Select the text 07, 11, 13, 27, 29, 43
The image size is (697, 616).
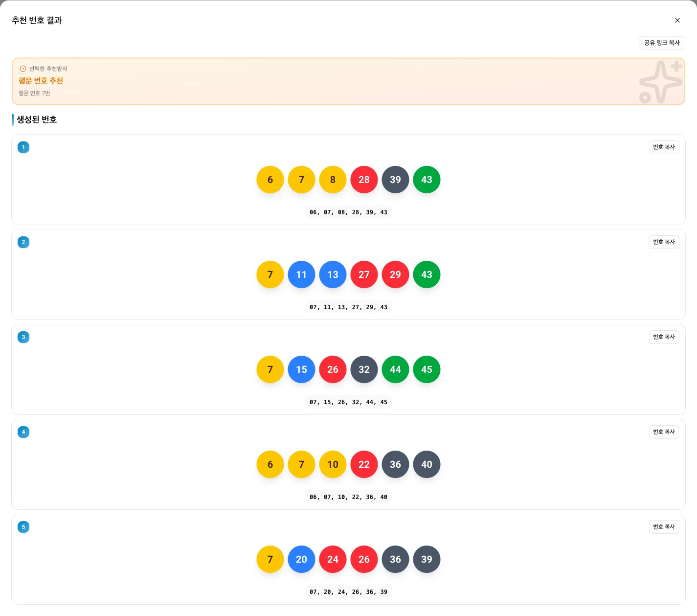[348, 307]
